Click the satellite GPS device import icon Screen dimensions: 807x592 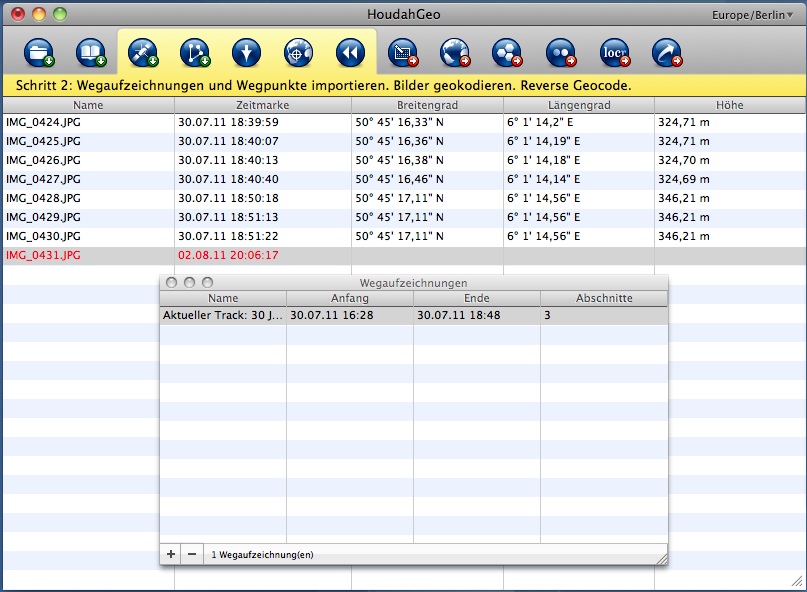click(143, 53)
